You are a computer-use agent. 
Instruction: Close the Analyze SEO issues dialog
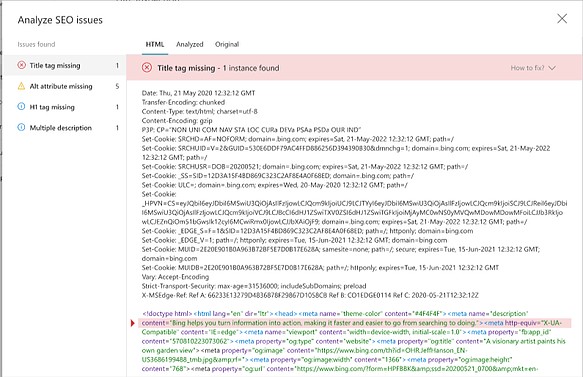click(562, 19)
